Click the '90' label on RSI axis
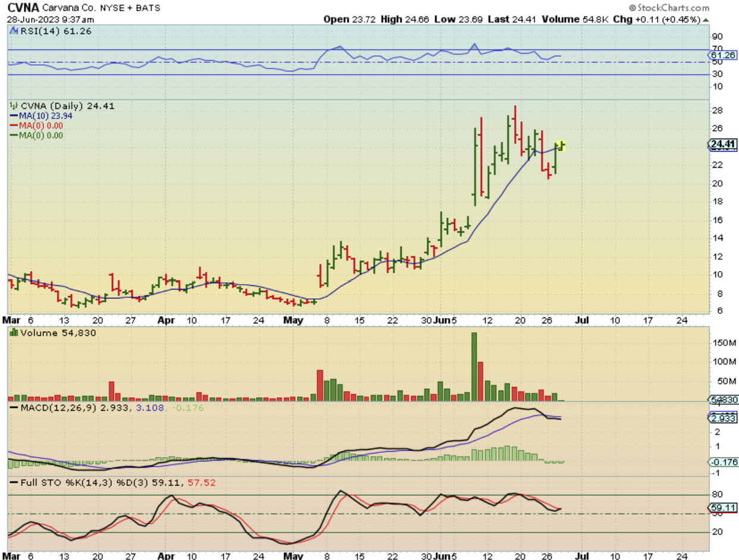 point(718,36)
